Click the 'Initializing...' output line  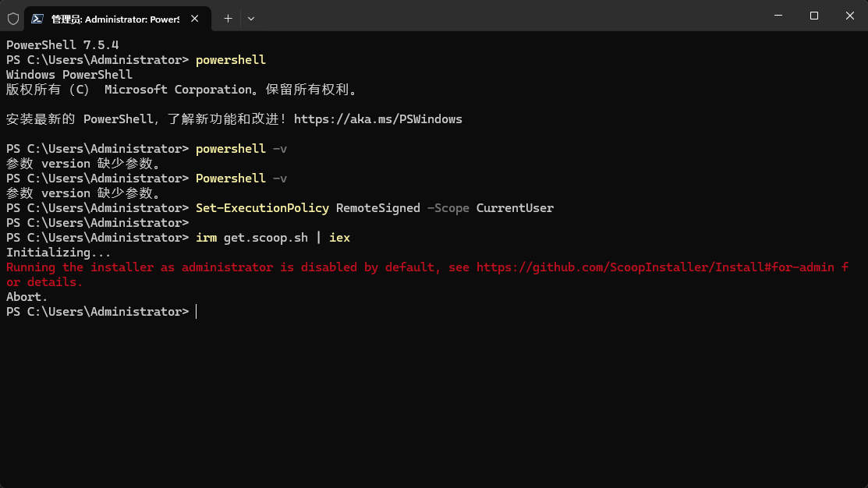tap(58, 253)
